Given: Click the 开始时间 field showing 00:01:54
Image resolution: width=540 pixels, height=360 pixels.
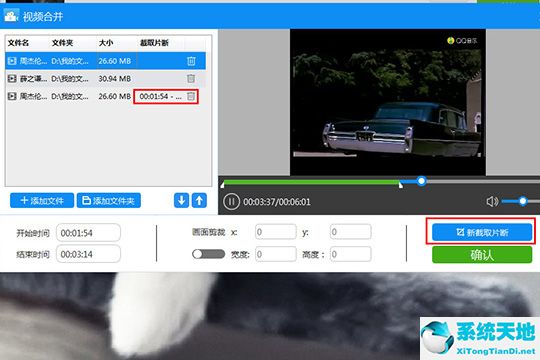Looking at the screenshot, I should [89, 233].
